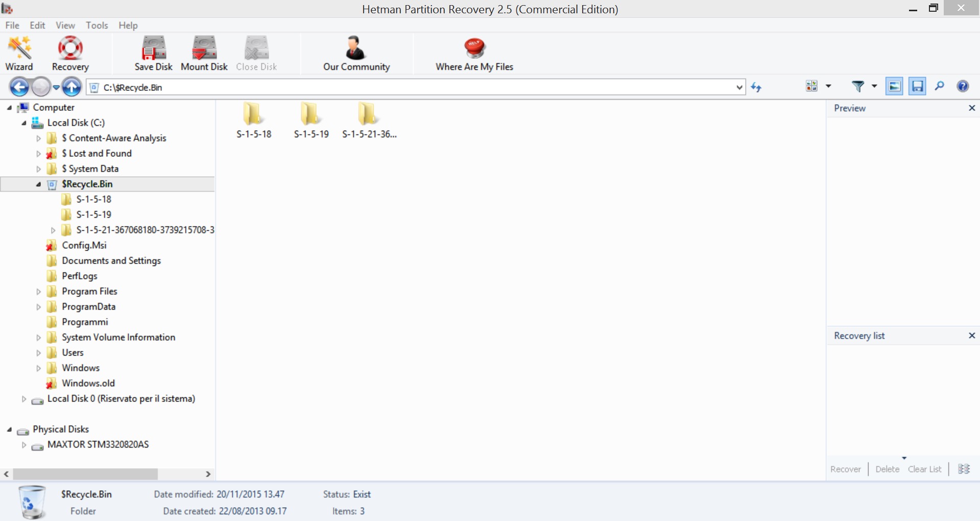Go up one folder level
The image size is (980, 521).
[71, 87]
